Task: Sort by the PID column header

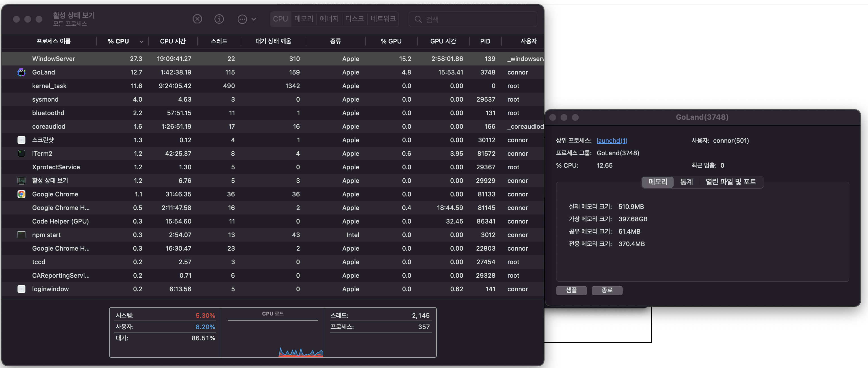Action: (x=485, y=41)
